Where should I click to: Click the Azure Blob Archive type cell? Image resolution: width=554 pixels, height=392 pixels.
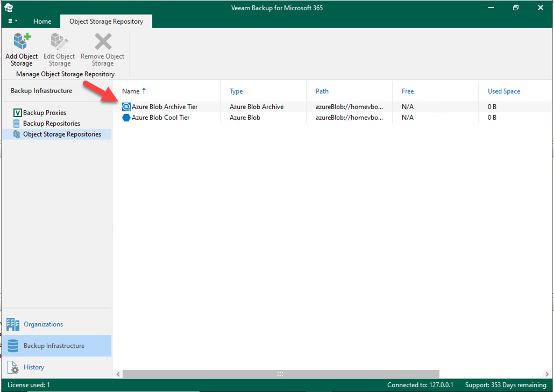(257, 106)
